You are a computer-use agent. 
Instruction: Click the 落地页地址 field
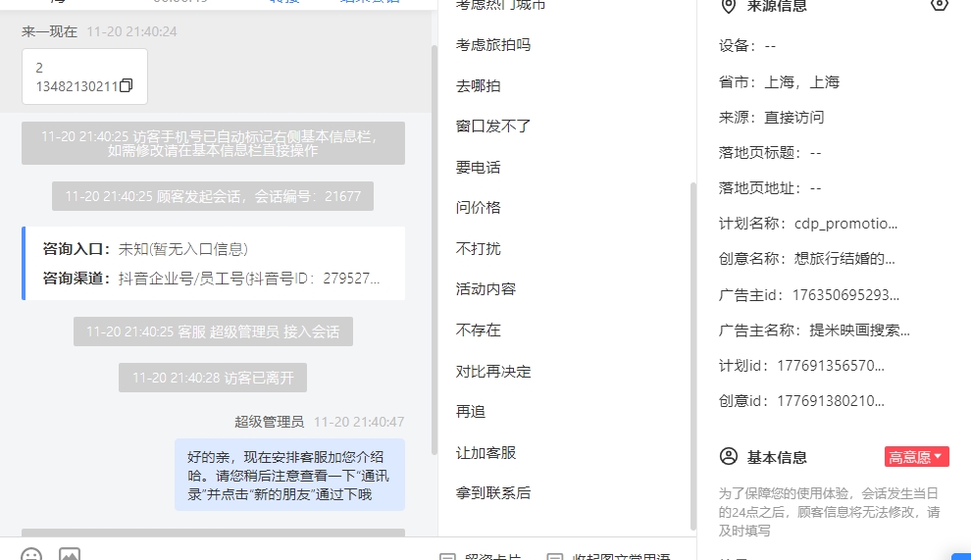[x=770, y=188]
